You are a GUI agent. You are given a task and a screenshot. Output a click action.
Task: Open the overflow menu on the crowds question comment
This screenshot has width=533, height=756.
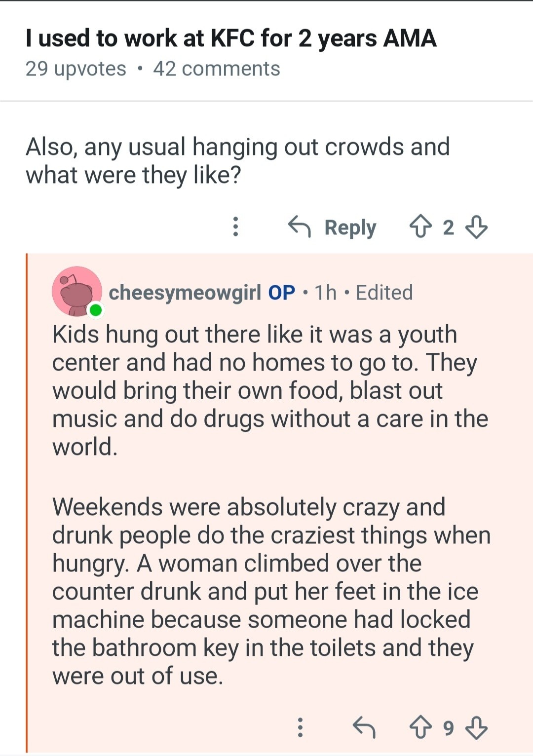tap(236, 227)
